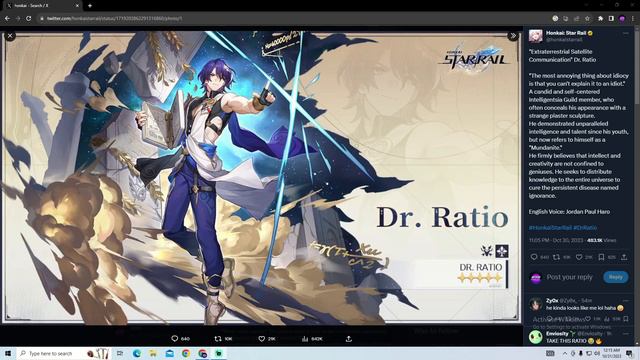Open the #HonkaiStarRail hashtag

pos(550,227)
